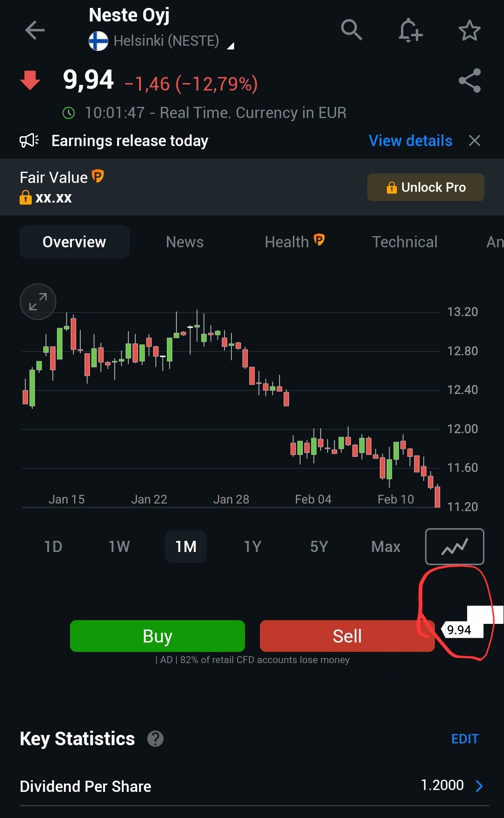The height and width of the screenshot is (818, 504).
Task: Select the 5Y chart range
Action: [319, 546]
